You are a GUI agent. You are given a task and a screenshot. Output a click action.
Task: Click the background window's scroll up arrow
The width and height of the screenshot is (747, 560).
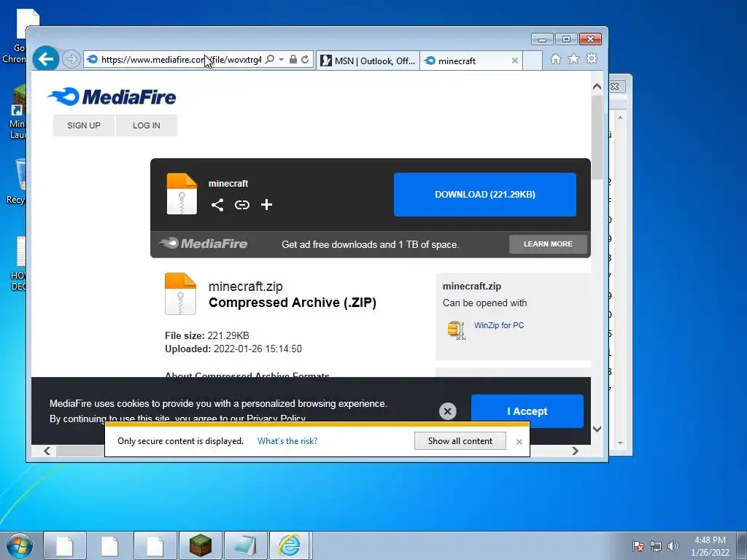pos(620,117)
